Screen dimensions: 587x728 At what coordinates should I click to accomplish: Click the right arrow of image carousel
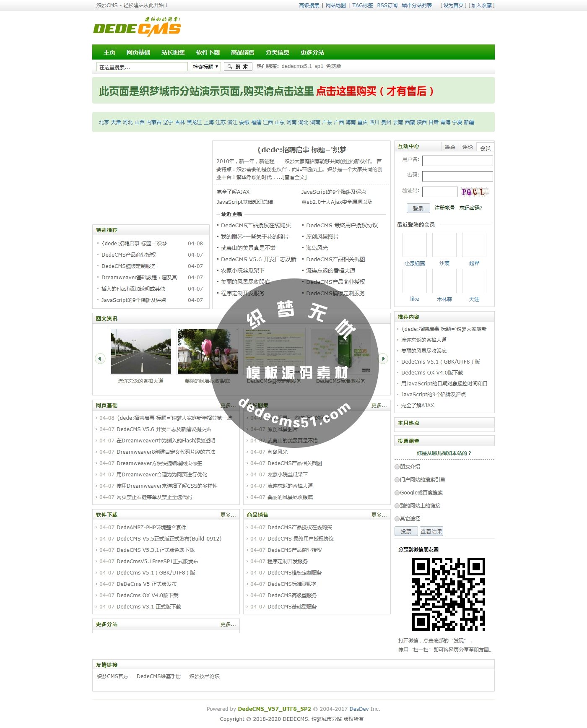click(x=383, y=359)
